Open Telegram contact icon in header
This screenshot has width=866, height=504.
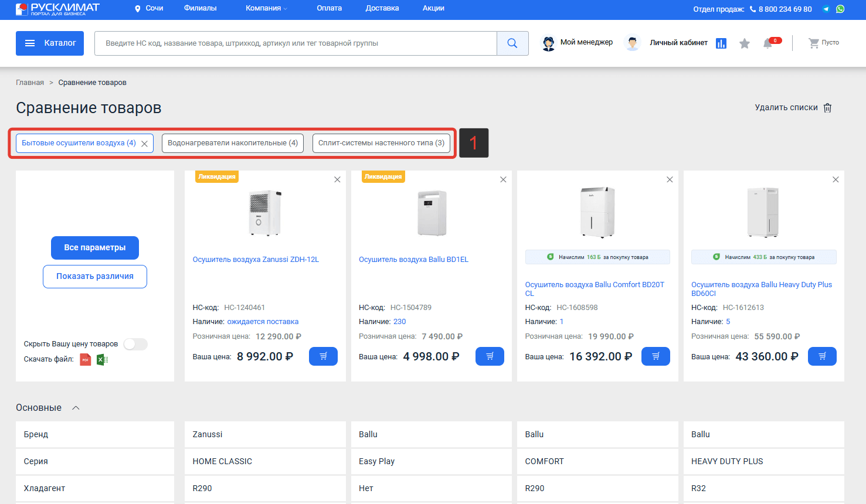point(826,9)
